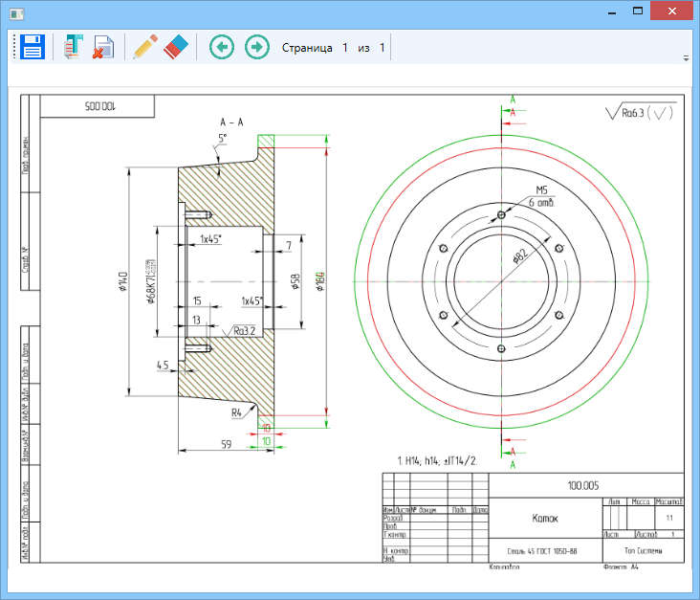The image size is (700, 600).
Task: Click the bottom tapped hole in the front view
Action: click(x=501, y=348)
